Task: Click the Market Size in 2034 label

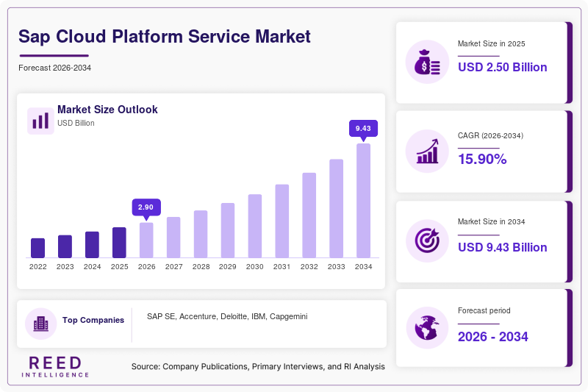Action: coord(491,221)
